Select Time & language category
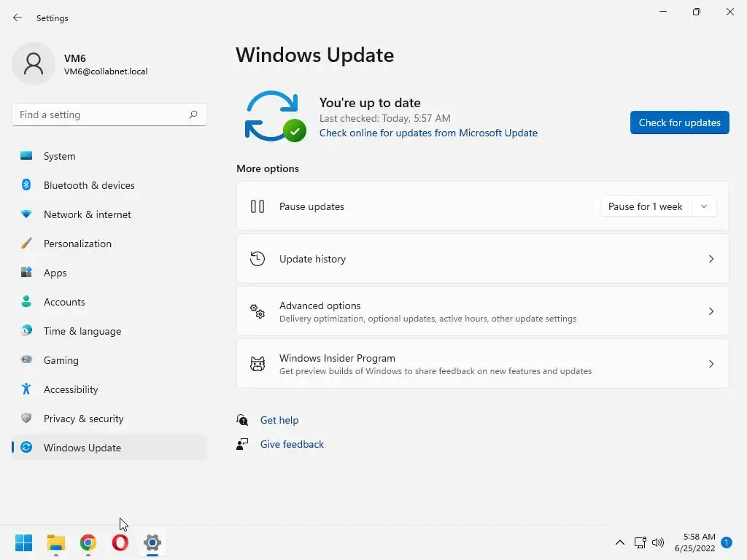Image resolution: width=747 pixels, height=560 pixels. [x=109, y=330]
